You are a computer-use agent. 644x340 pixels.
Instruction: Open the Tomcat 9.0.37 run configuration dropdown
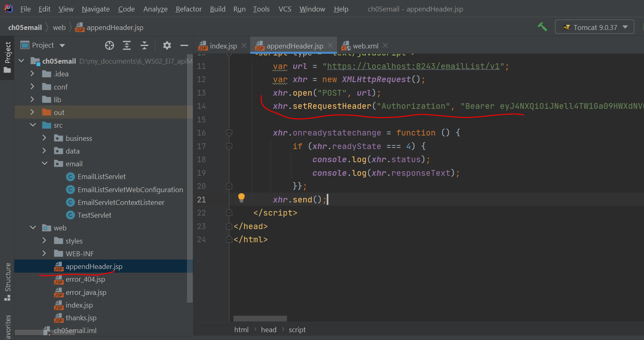point(595,27)
